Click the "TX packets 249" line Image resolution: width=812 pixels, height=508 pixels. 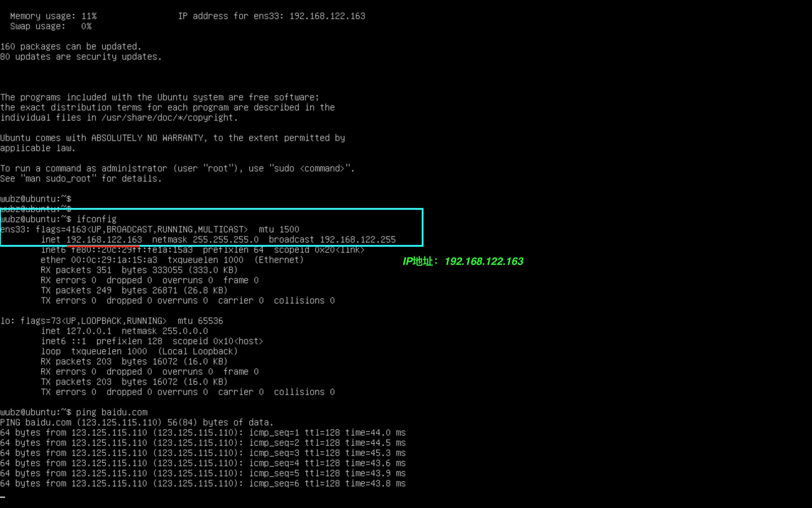[134, 291]
